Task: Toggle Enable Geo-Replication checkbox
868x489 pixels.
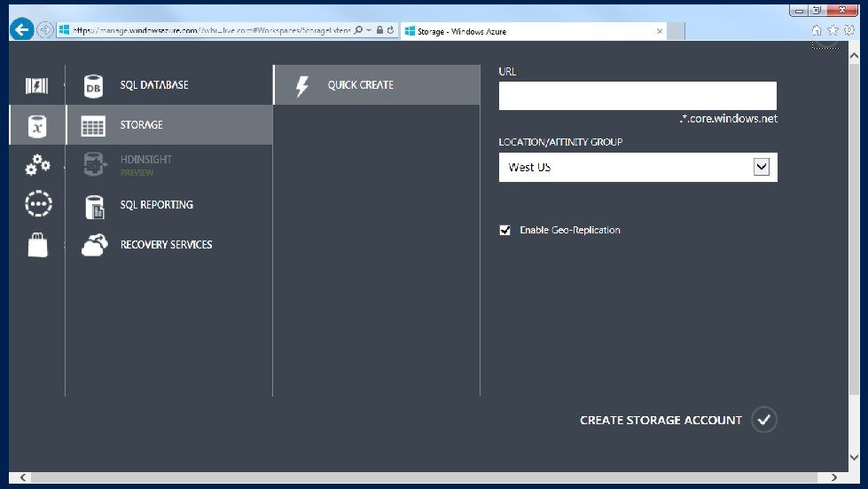Action: [504, 230]
